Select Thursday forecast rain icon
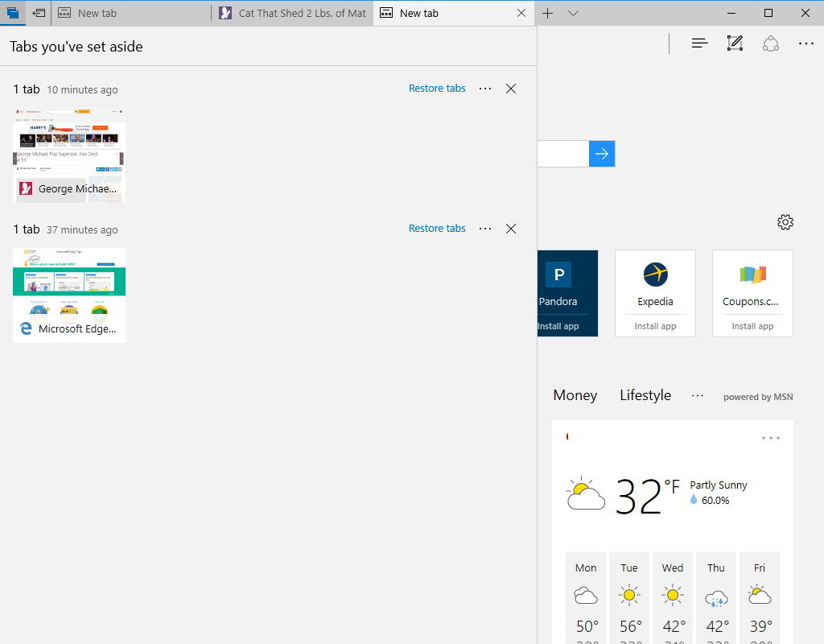Image resolution: width=824 pixels, height=644 pixels. click(x=715, y=598)
